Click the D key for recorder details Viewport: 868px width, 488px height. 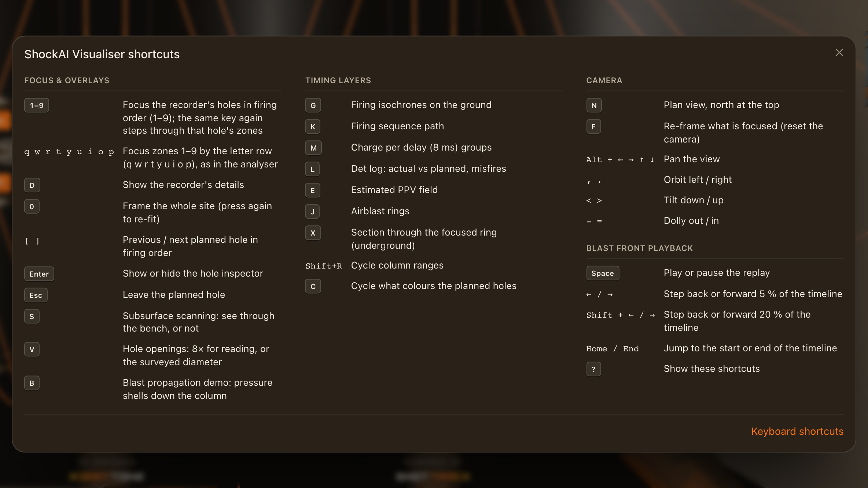pos(32,185)
